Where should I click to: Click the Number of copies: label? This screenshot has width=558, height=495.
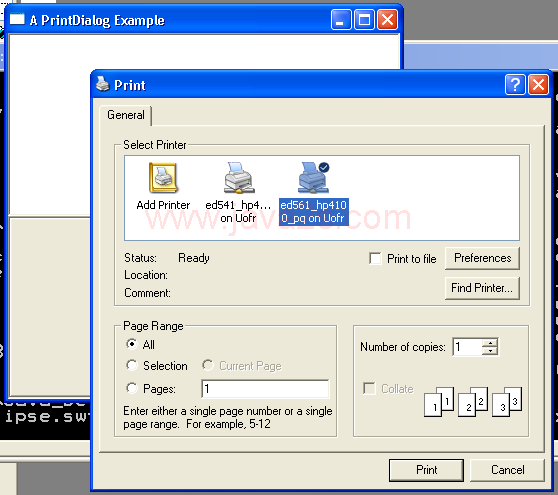[x=403, y=347]
